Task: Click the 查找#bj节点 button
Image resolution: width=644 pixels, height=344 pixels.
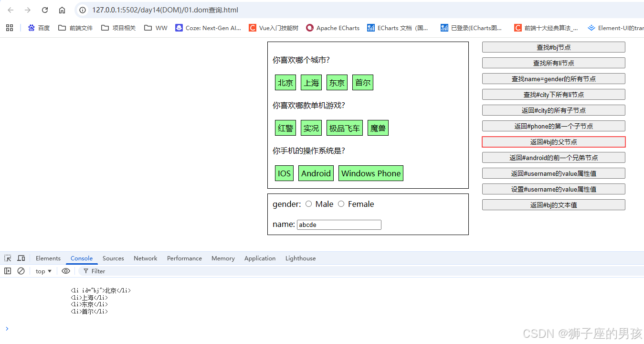Action: pyautogui.click(x=553, y=47)
